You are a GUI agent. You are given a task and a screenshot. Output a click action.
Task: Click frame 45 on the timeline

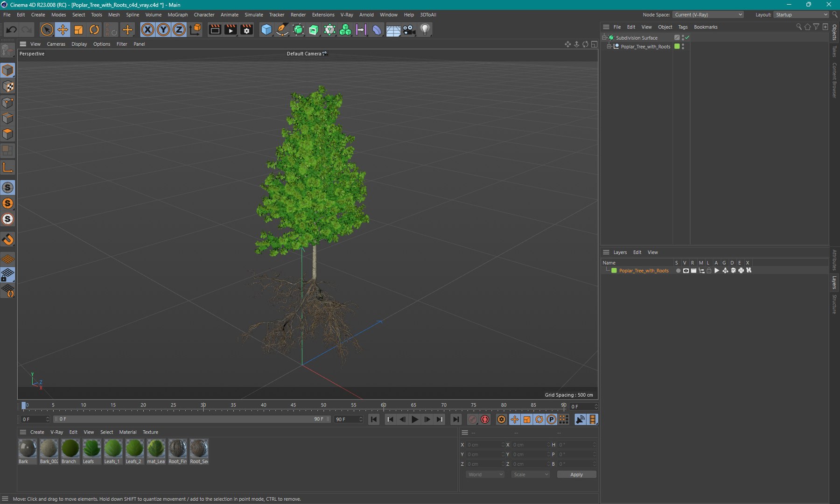tap(294, 406)
